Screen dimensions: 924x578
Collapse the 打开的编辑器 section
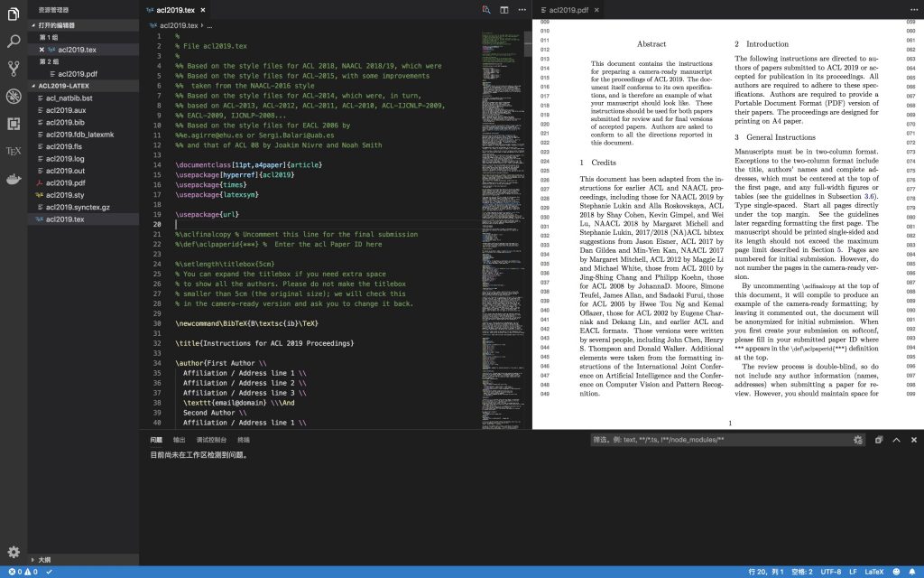point(84,25)
